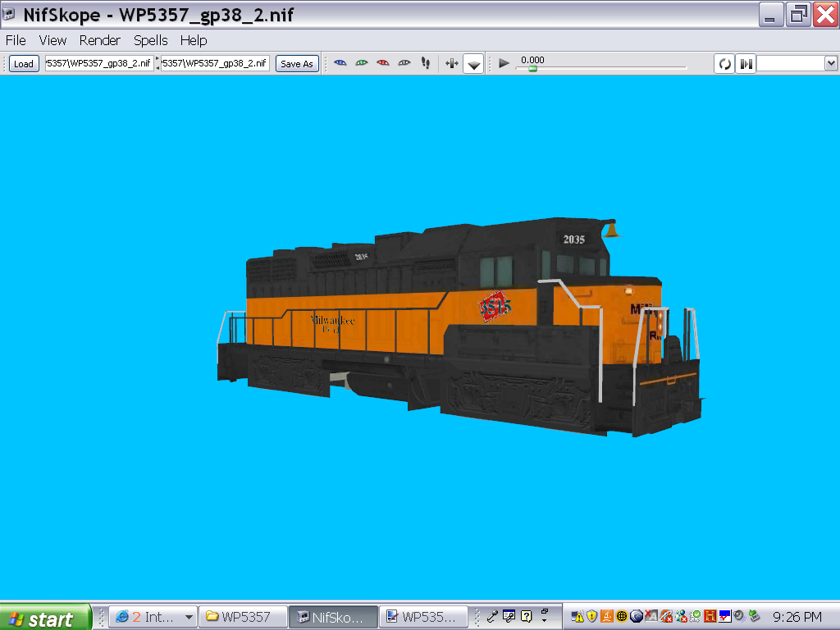Toggle animation loop button
The image size is (840, 630).
coord(724,64)
